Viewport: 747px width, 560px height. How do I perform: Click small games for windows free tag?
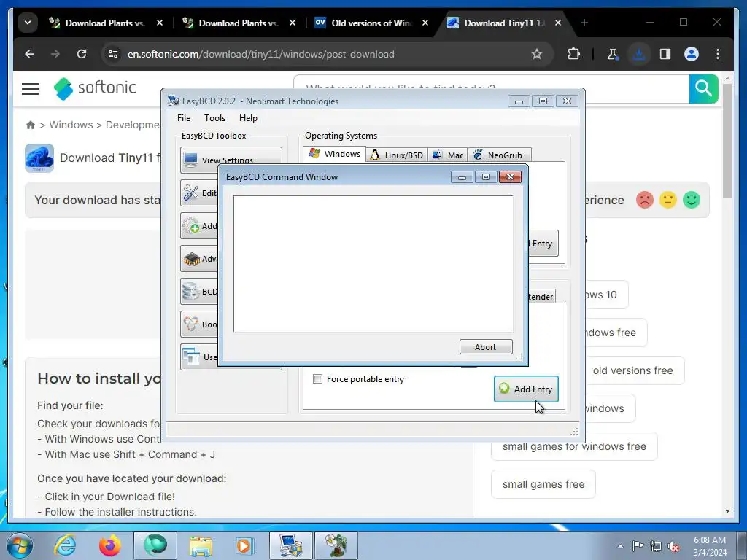574,447
